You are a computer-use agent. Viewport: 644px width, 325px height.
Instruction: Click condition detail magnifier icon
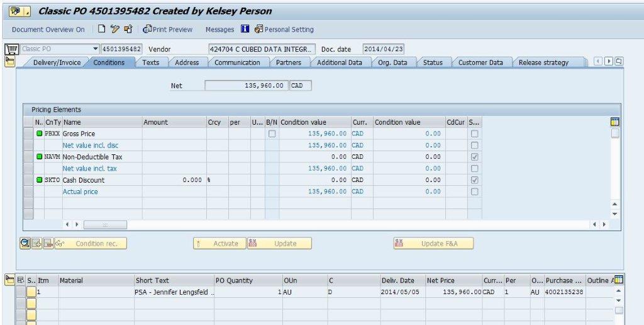tap(25, 244)
